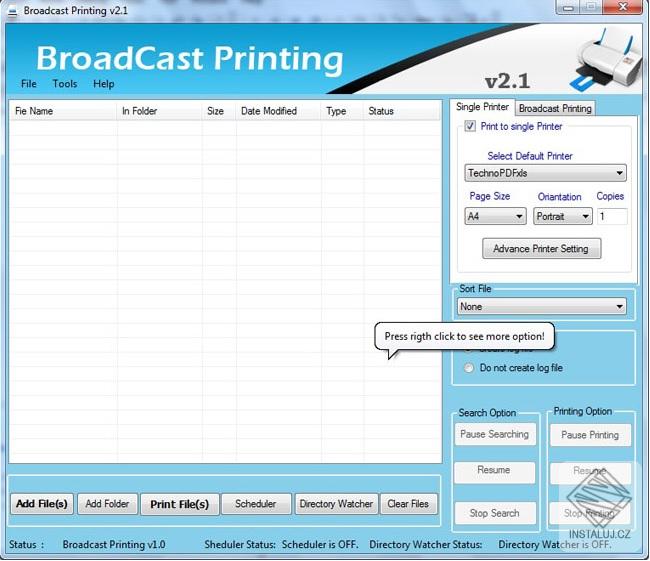Click 'Broadcast Printing v1.0' status bar text
The width and height of the screenshot is (650, 561).
coord(114,544)
